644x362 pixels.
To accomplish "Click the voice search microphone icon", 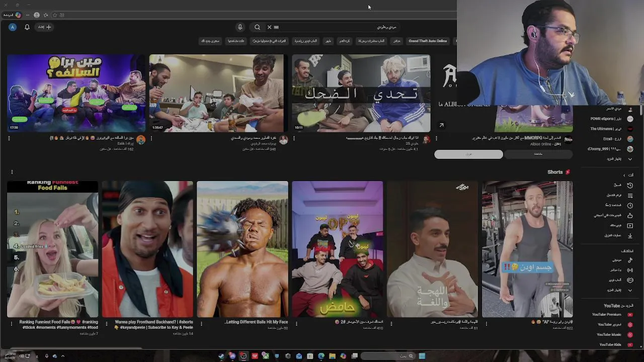I will (x=240, y=27).
